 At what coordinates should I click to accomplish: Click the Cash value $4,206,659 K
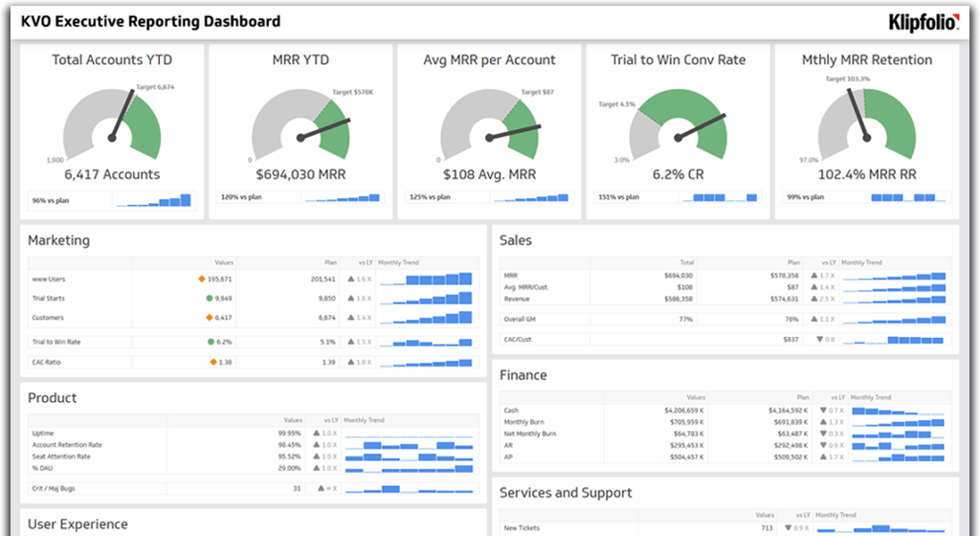coord(683,411)
